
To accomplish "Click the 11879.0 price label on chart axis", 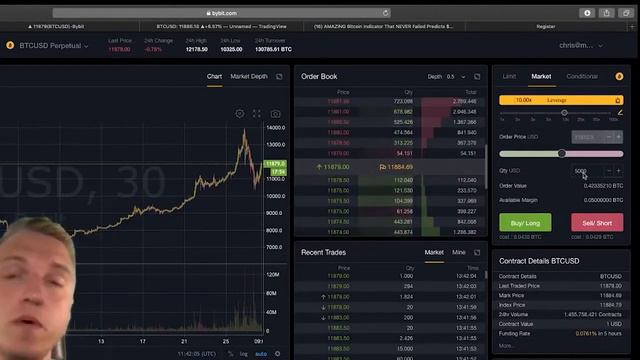I will [x=275, y=164].
